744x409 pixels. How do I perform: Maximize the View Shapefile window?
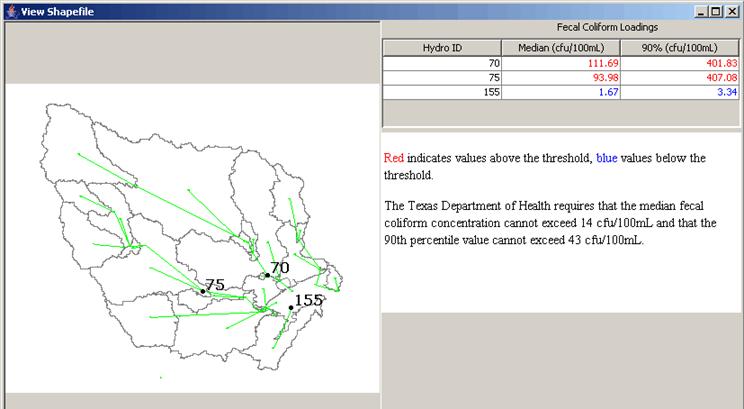click(x=717, y=10)
